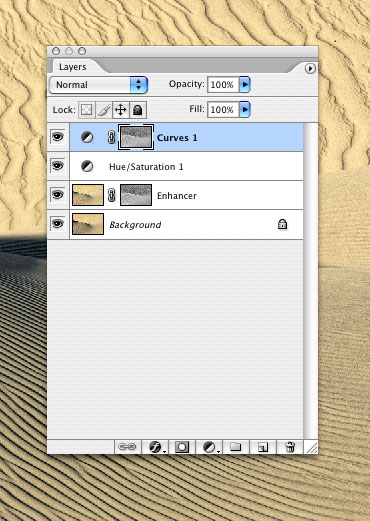Toggle lock position icon
The image size is (370, 521).
[x=121, y=110]
